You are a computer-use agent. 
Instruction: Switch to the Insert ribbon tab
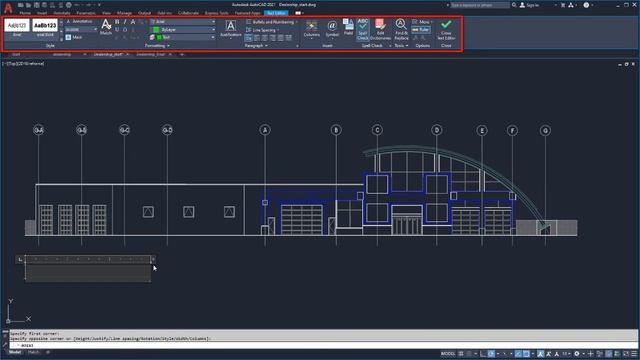point(42,13)
